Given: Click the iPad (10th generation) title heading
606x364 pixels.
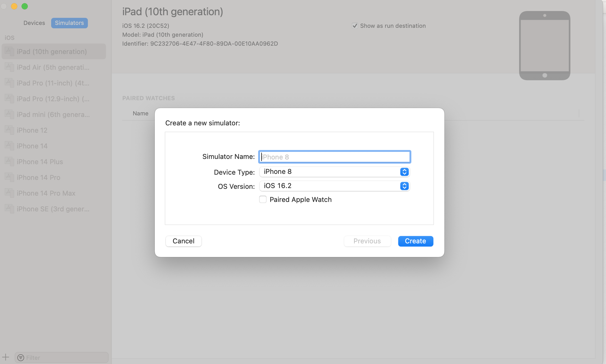Looking at the screenshot, I should [x=173, y=12].
